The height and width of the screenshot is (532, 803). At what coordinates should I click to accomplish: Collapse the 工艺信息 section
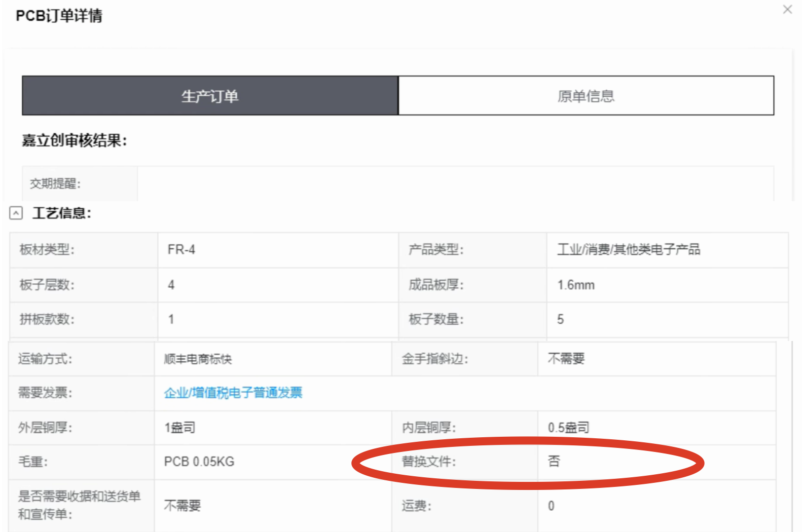(16, 213)
